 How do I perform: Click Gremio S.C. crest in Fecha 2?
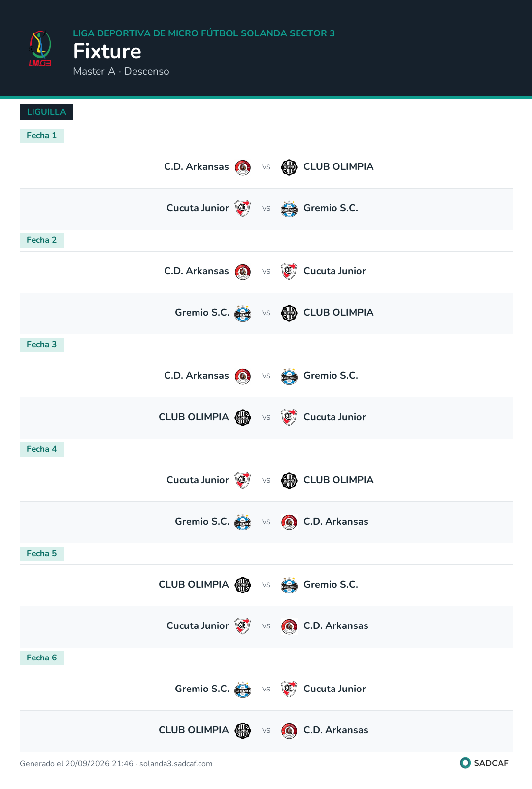[243, 313]
